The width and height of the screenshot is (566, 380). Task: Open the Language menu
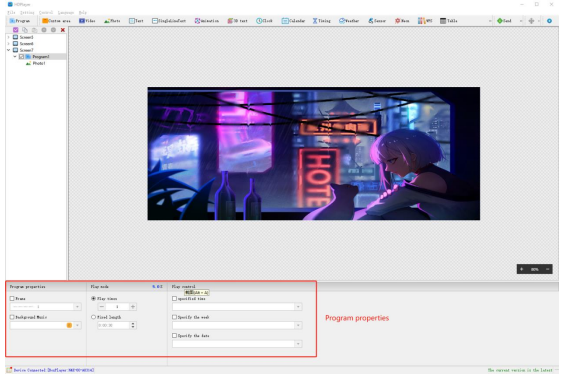pyautogui.click(x=66, y=13)
